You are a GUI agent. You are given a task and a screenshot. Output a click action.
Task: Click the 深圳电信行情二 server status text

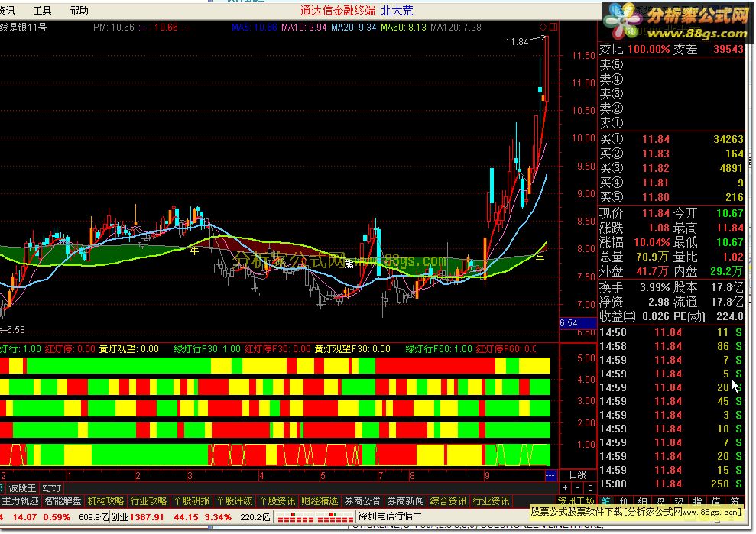[x=390, y=516]
